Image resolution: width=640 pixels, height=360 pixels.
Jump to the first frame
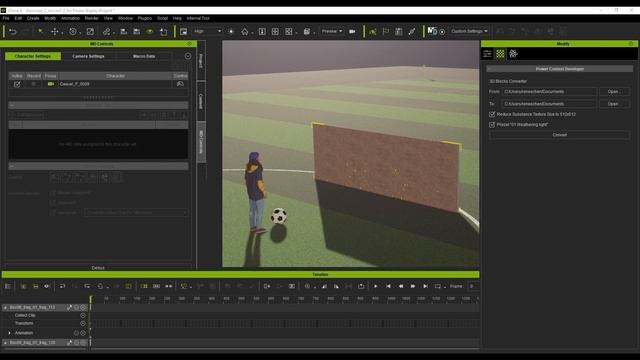388,287
